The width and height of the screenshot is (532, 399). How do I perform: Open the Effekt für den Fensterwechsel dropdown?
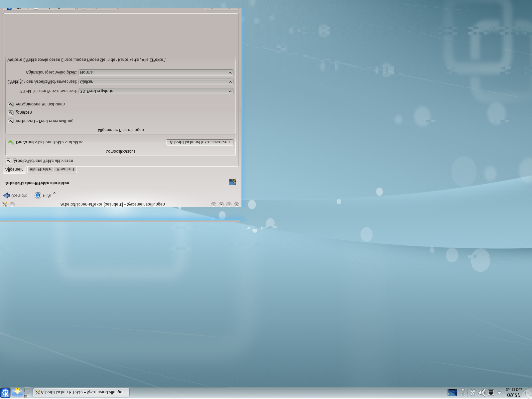[156, 91]
